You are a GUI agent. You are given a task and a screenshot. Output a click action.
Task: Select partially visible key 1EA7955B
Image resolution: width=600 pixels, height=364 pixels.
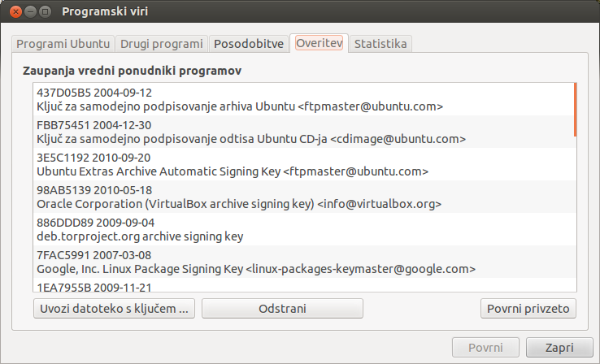click(304, 285)
